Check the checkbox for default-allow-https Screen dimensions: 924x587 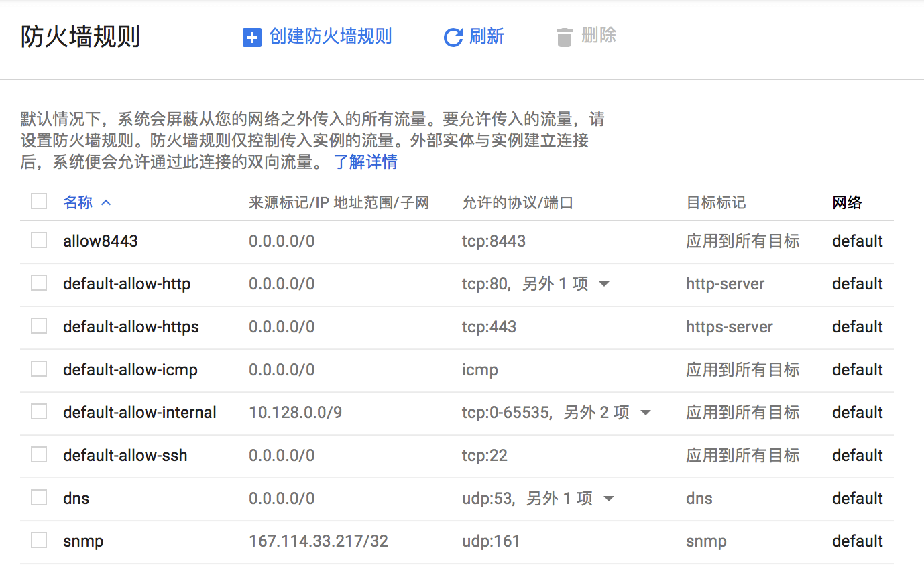pyautogui.click(x=38, y=326)
